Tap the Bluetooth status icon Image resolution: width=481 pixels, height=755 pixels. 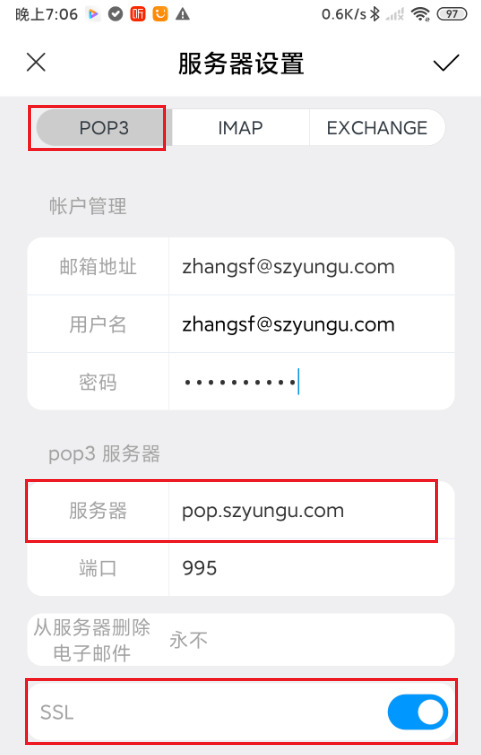[375, 14]
